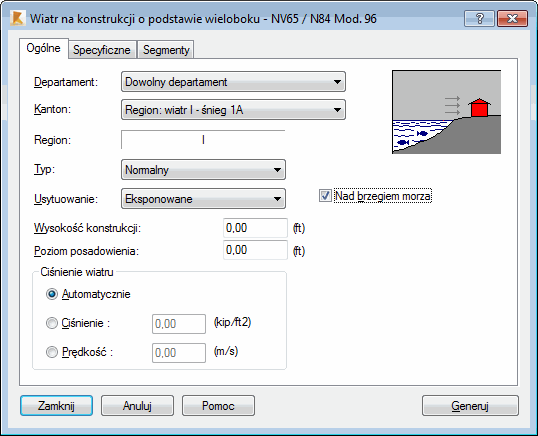
Task: Click the Anuluj button
Action: click(x=137, y=406)
